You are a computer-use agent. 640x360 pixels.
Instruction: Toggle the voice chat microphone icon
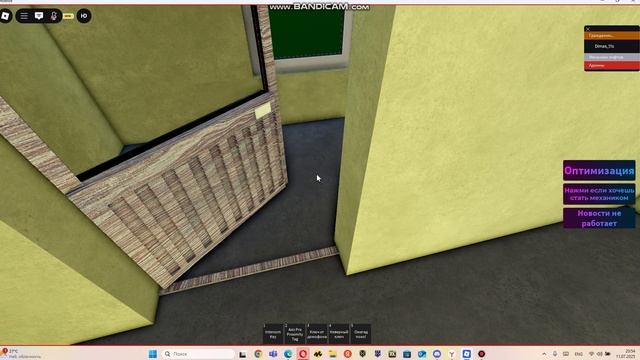53,16
